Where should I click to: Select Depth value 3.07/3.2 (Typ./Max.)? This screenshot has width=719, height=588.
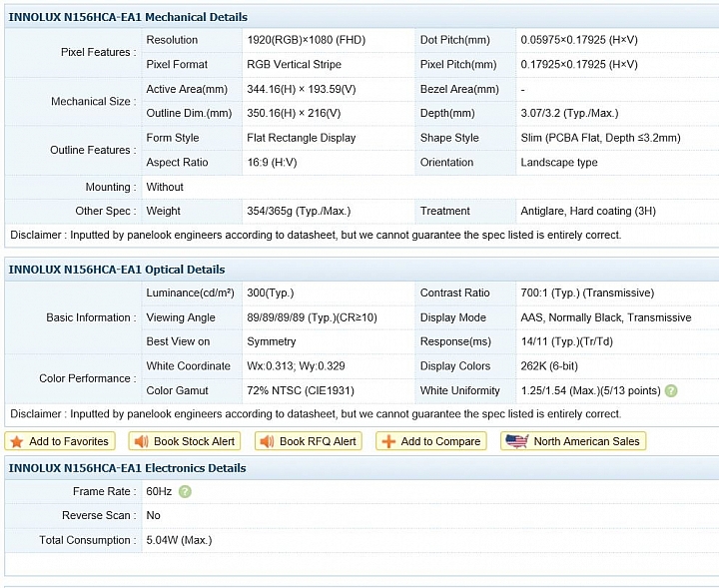[x=569, y=113]
